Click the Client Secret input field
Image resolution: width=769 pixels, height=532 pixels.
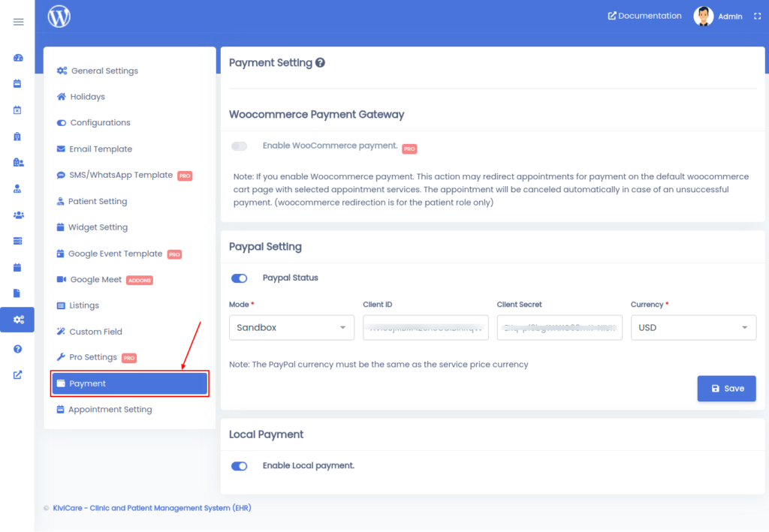(x=559, y=327)
